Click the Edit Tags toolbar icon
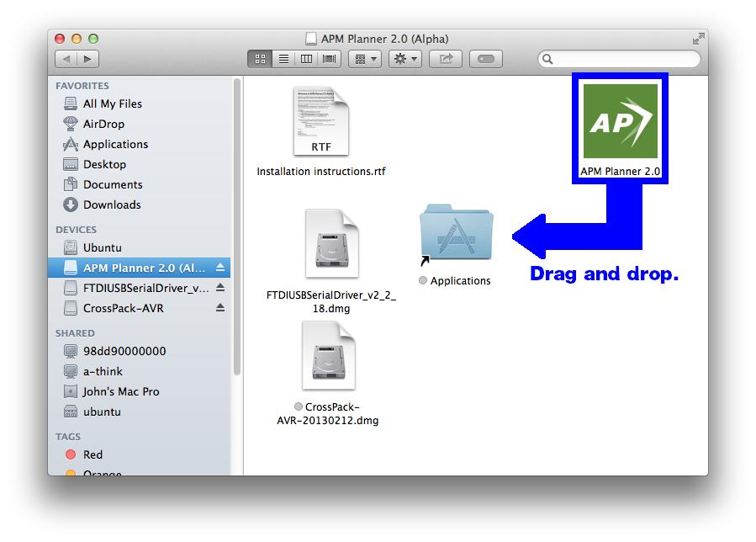This screenshot has width=756, height=542. tap(485, 58)
